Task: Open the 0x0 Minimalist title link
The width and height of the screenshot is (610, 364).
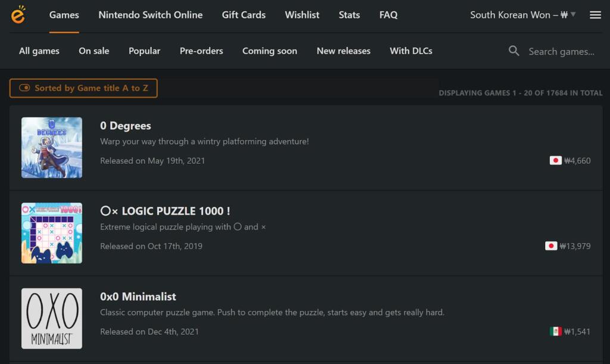Action: click(x=138, y=297)
